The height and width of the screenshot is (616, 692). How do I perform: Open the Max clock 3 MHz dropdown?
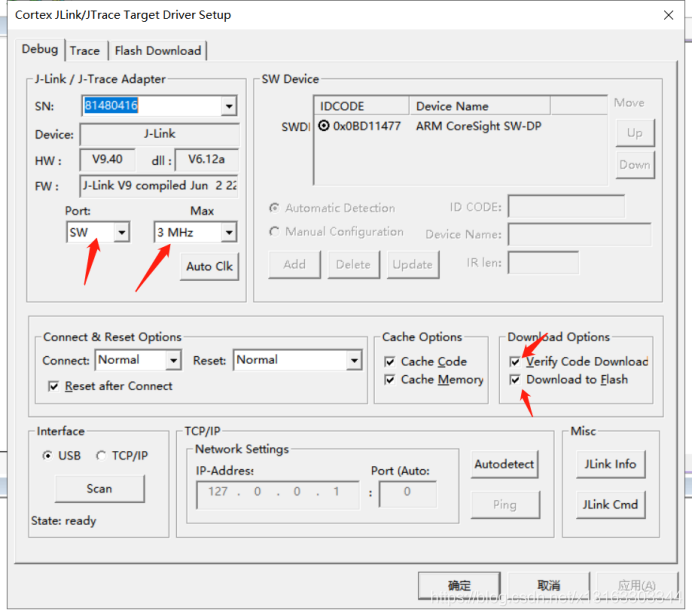click(229, 232)
